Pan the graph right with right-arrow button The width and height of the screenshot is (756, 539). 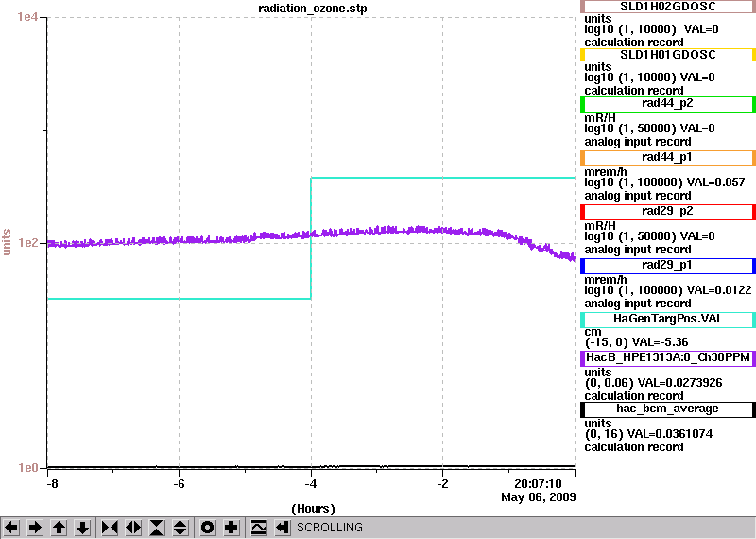coord(35,528)
